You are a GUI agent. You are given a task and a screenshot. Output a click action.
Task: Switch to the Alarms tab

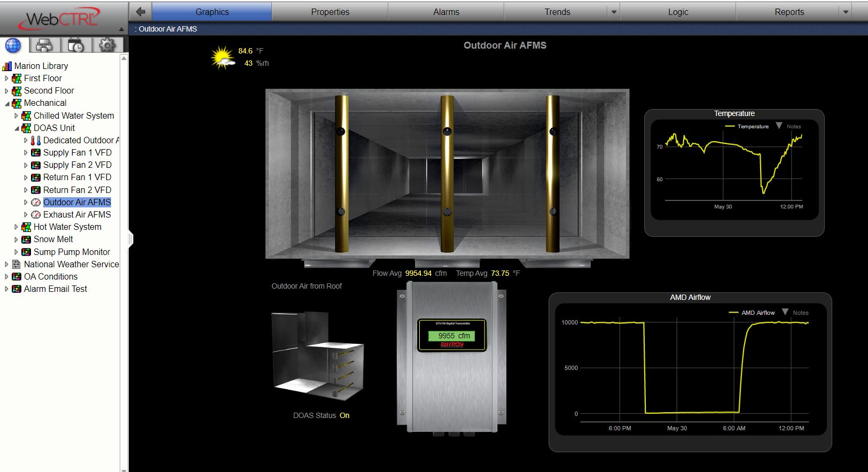(x=446, y=12)
